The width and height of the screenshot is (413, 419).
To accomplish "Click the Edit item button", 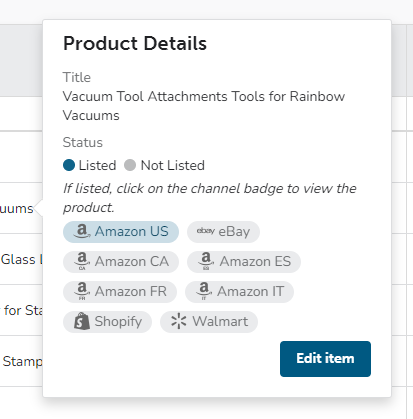I will tap(325, 359).
